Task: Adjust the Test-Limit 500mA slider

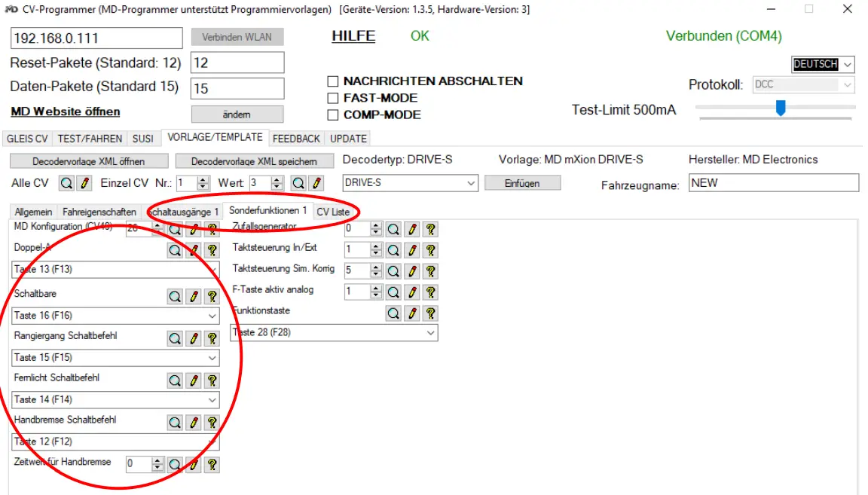Action: pos(781,108)
